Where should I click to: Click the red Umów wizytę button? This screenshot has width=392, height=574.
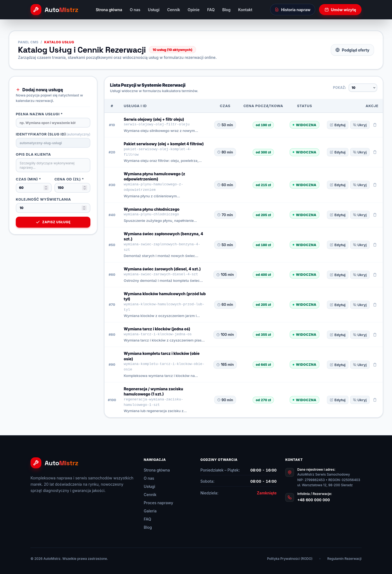click(340, 10)
